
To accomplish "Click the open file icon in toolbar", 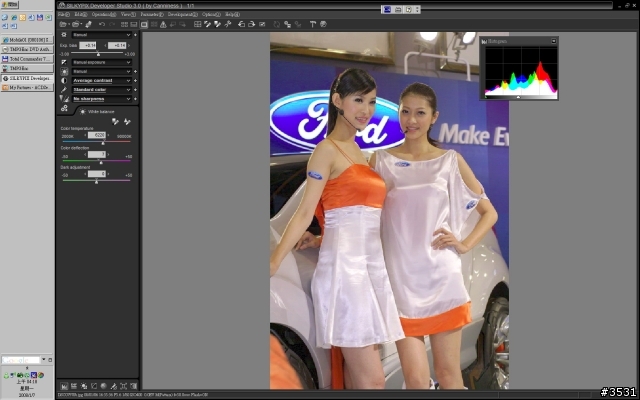I will [63, 24].
